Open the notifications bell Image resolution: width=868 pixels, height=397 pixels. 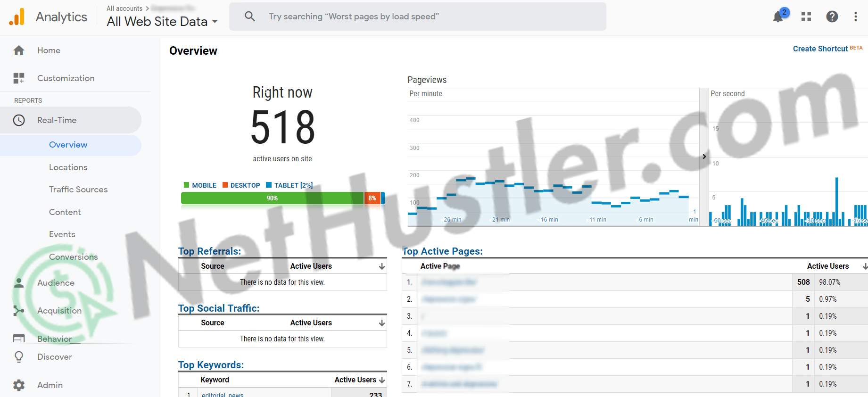coord(778,17)
